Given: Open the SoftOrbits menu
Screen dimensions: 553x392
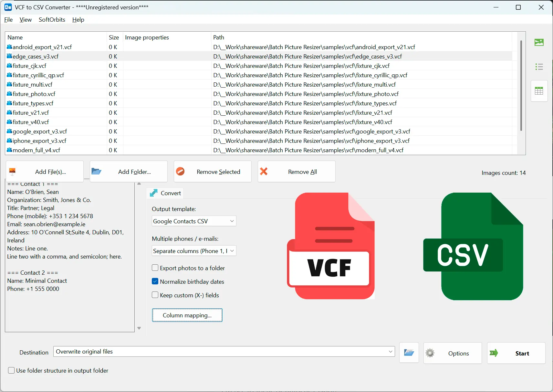Looking at the screenshot, I should 52,20.
